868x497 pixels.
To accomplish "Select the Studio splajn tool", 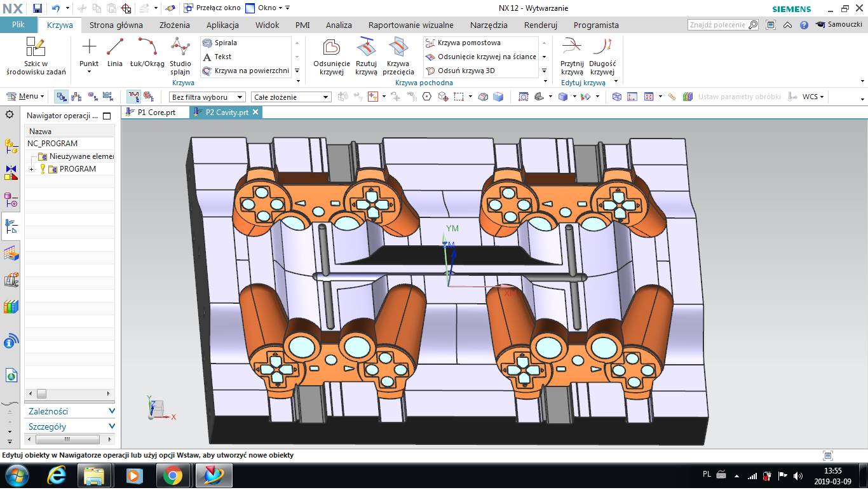I will [x=180, y=57].
